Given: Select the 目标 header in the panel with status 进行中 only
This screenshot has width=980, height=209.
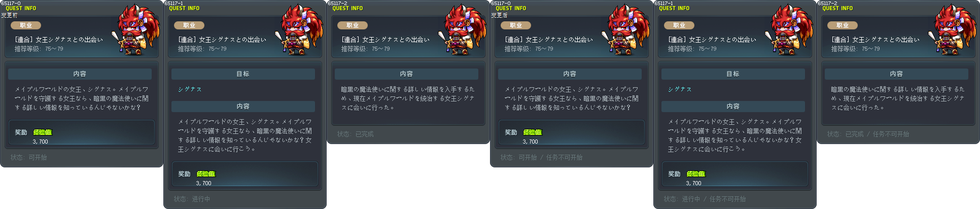Looking at the screenshot, I should pyautogui.click(x=243, y=74).
